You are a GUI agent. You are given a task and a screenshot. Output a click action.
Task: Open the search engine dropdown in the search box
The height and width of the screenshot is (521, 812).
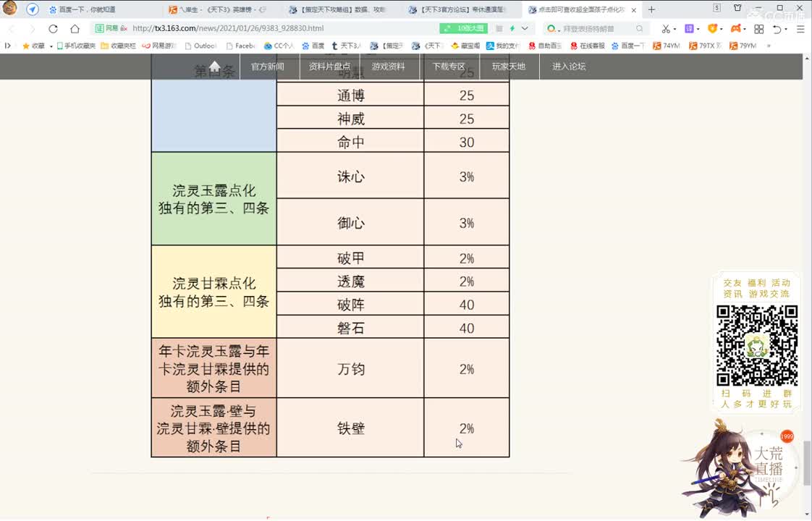(553, 29)
